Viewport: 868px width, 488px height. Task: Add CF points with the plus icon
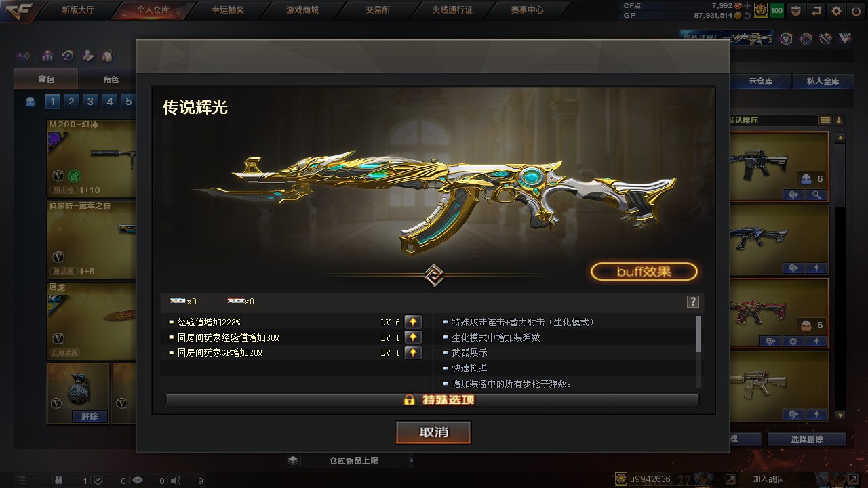[x=747, y=5]
